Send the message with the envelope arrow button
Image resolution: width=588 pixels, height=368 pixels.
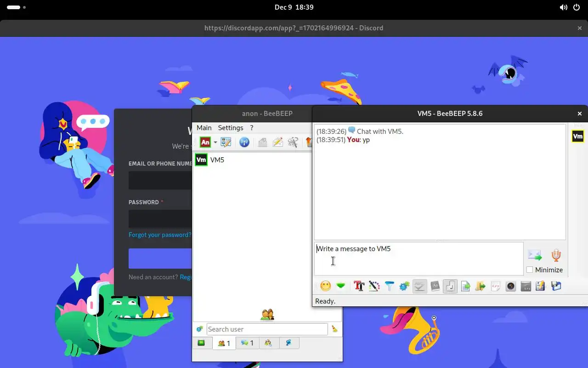(x=534, y=255)
